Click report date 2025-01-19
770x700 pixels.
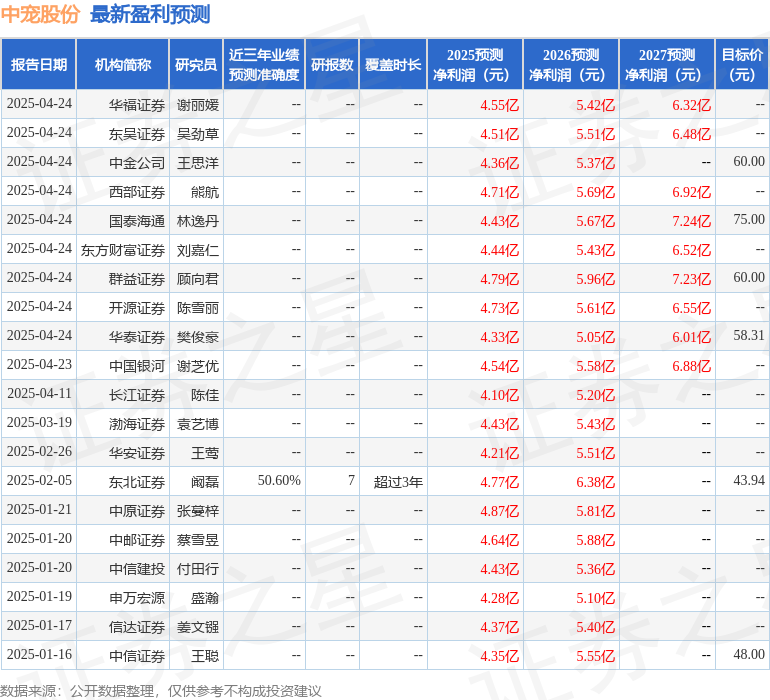(x=39, y=596)
